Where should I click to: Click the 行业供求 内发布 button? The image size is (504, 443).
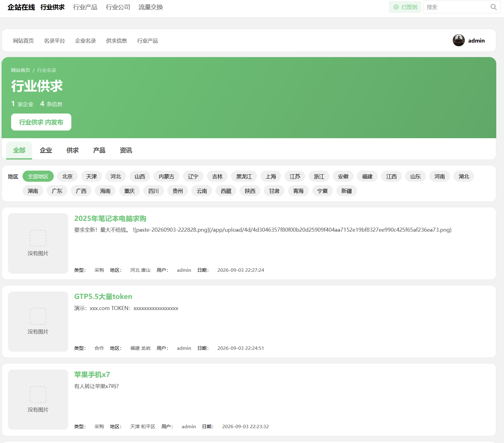pyautogui.click(x=41, y=122)
